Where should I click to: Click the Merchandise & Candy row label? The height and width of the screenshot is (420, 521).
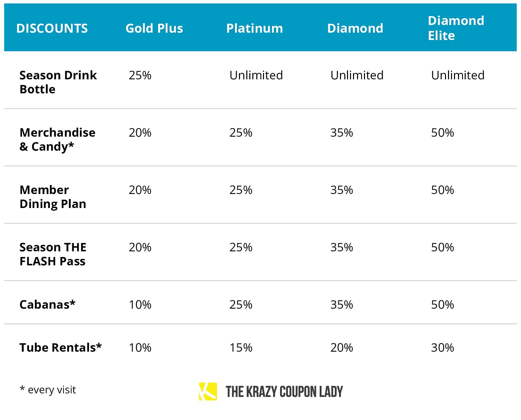57,139
